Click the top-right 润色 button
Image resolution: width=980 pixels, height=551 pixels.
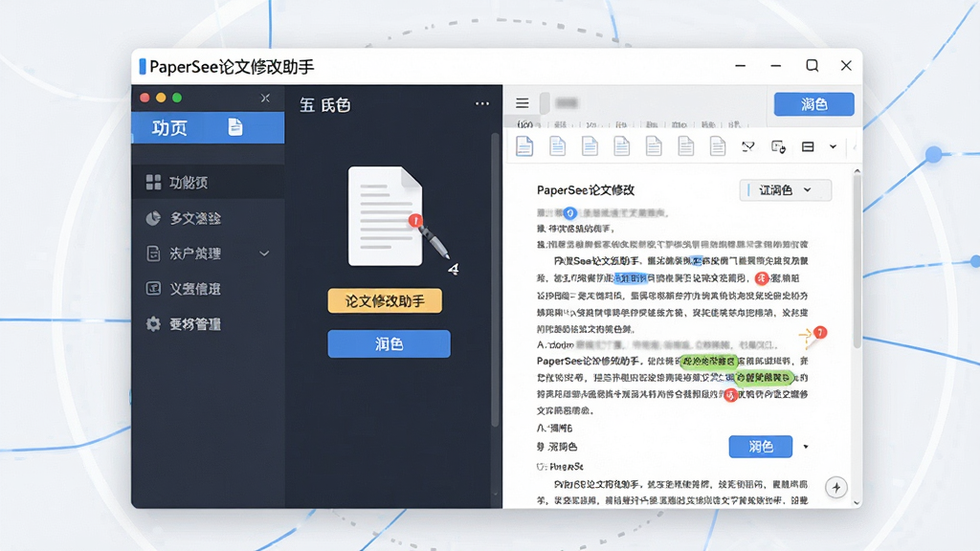click(813, 103)
